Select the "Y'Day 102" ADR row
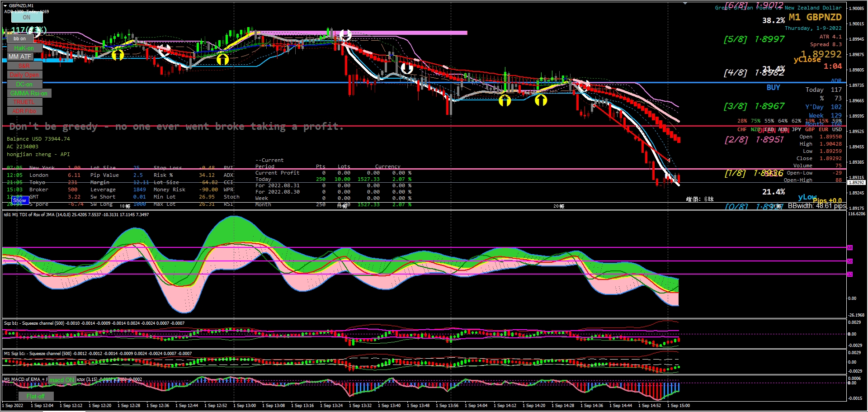This screenshot has height=412, width=868. [824, 107]
